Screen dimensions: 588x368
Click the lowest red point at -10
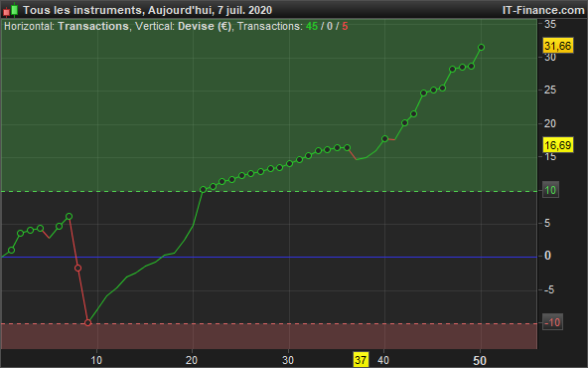[88, 322]
